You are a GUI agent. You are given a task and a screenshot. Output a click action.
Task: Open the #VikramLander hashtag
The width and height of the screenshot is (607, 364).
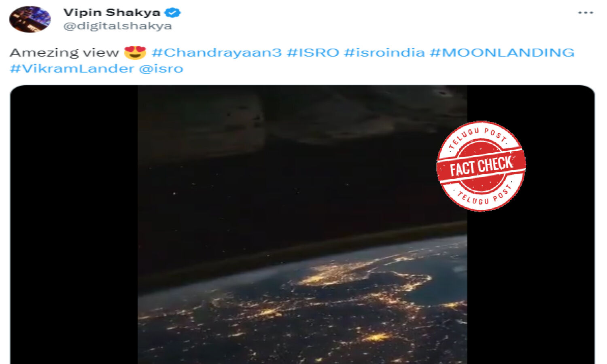coord(72,68)
